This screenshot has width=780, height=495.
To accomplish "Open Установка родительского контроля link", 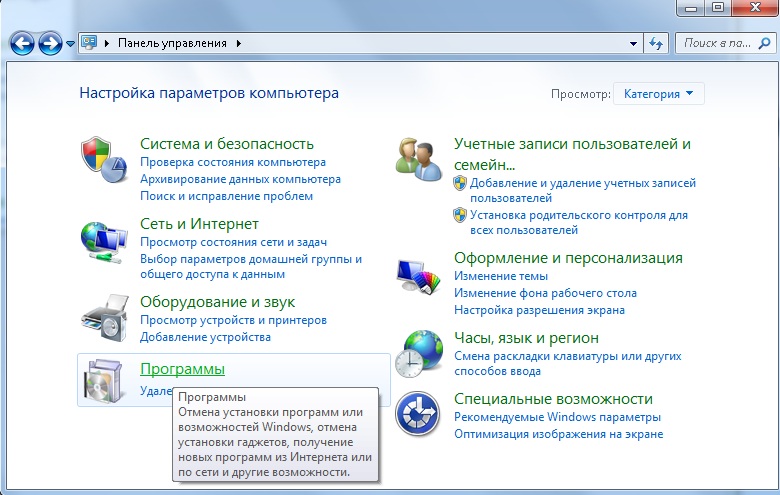I will (579, 222).
